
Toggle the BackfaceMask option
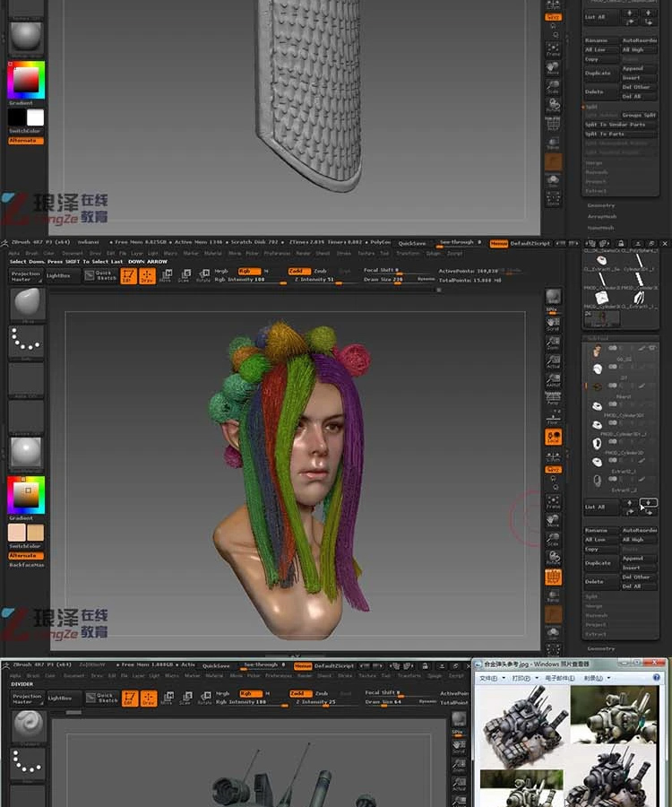(27, 565)
